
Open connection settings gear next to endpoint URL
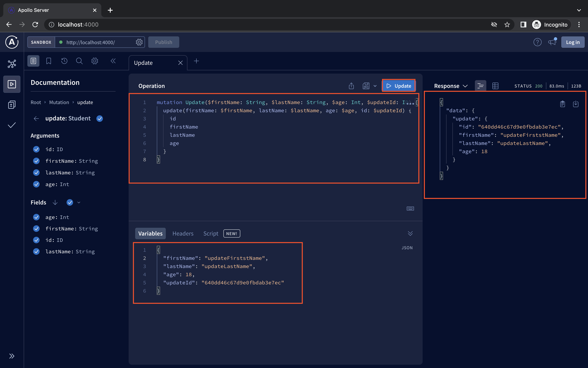pyautogui.click(x=139, y=42)
